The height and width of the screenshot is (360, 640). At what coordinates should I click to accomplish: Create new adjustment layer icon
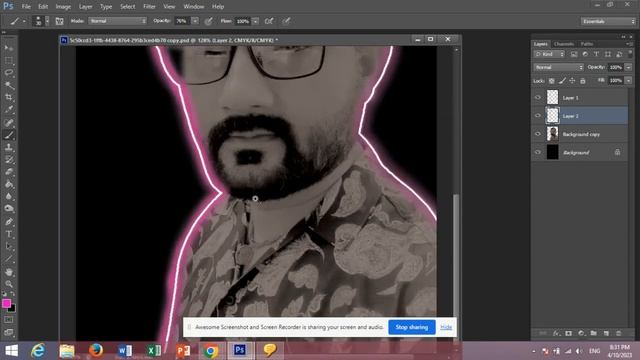click(581, 333)
